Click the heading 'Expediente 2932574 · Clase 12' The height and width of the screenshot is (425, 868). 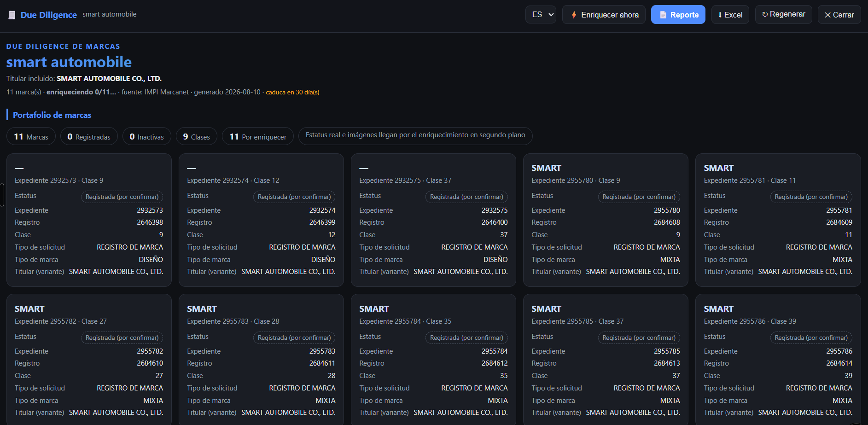[x=233, y=180]
